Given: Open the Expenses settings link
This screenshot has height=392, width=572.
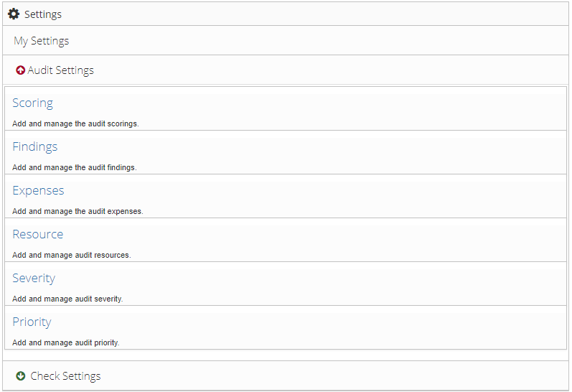Looking at the screenshot, I should (38, 190).
